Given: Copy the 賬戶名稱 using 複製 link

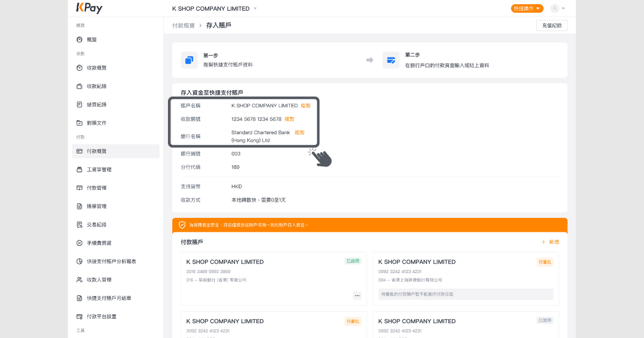Looking at the screenshot, I should coord(305,106).
